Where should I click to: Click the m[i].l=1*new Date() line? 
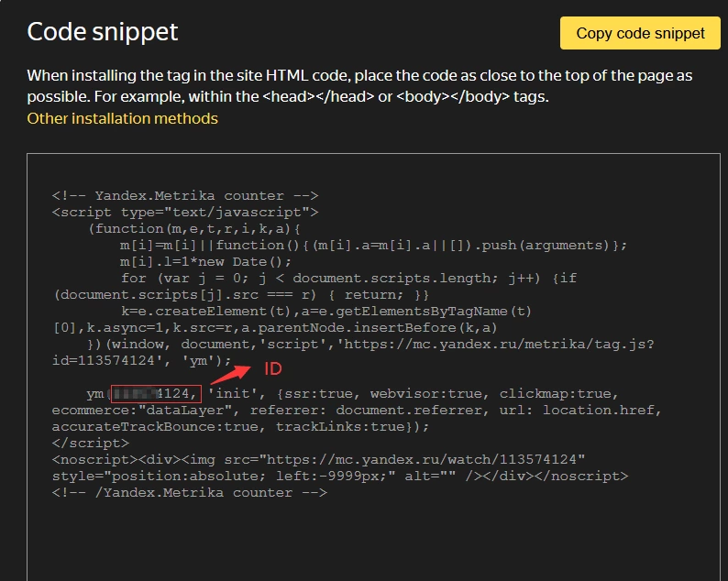[205, 262]
